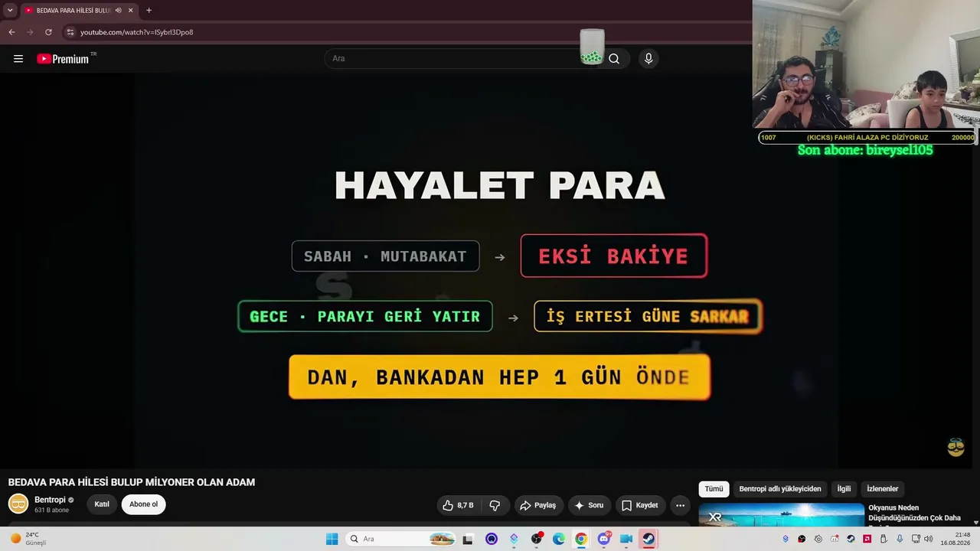The height and width of the screenshot is (551, 980).
Task: Open the YouTube hamburger guide menu
Action: [18, 59]
